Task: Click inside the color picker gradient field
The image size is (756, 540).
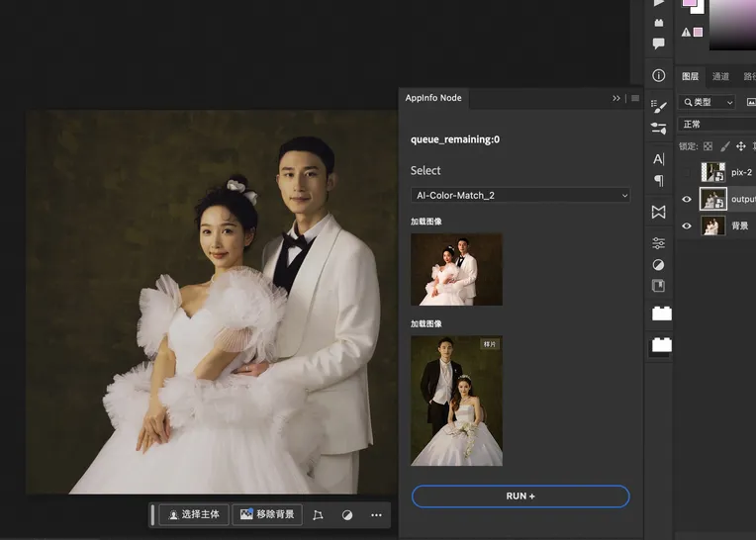Action: (x=732, y=25)
